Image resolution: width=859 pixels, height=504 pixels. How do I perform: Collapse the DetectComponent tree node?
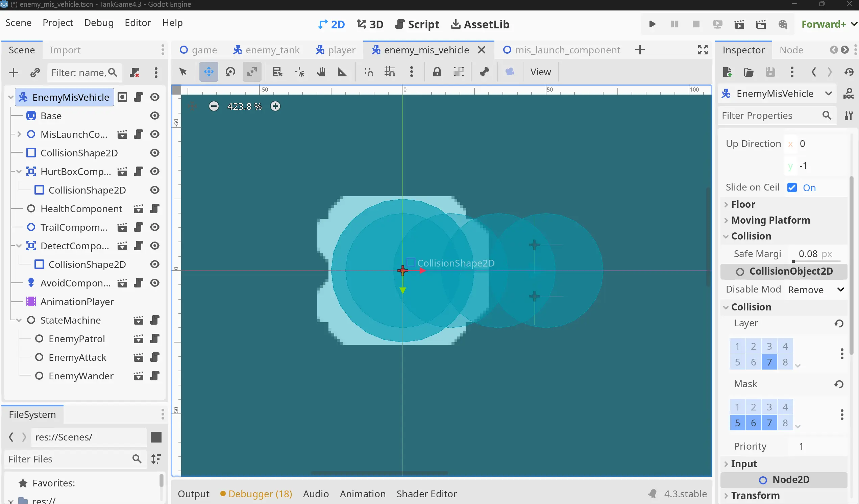point(19,246)
